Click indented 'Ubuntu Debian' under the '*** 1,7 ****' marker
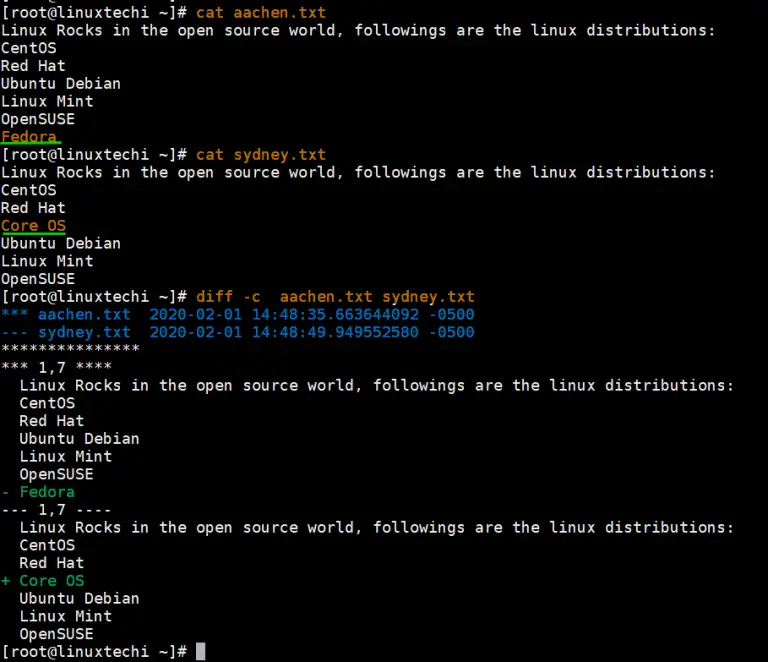 tap(79, 438)
